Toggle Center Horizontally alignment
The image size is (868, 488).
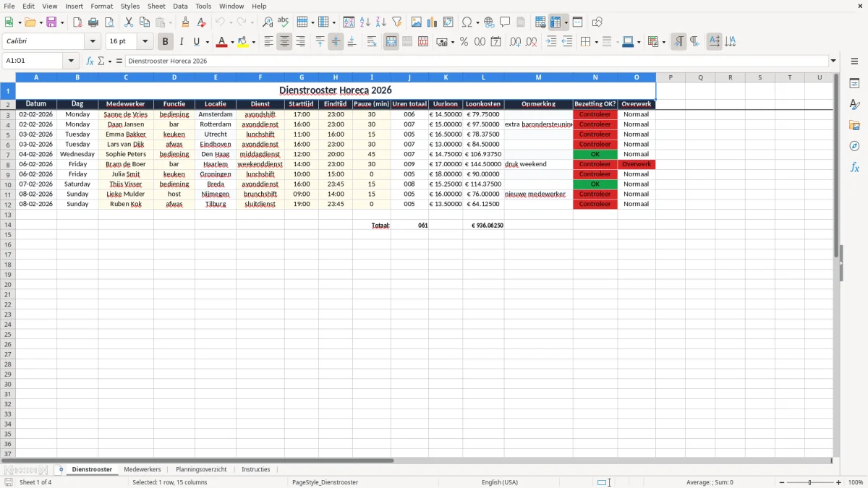point(284,42)
